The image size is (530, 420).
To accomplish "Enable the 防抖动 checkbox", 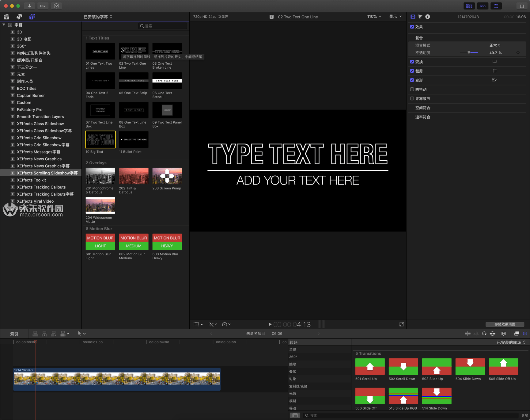I will [412, 89].
